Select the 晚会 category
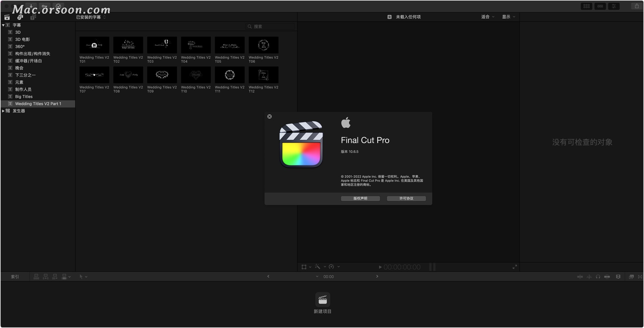 [38, 68]
